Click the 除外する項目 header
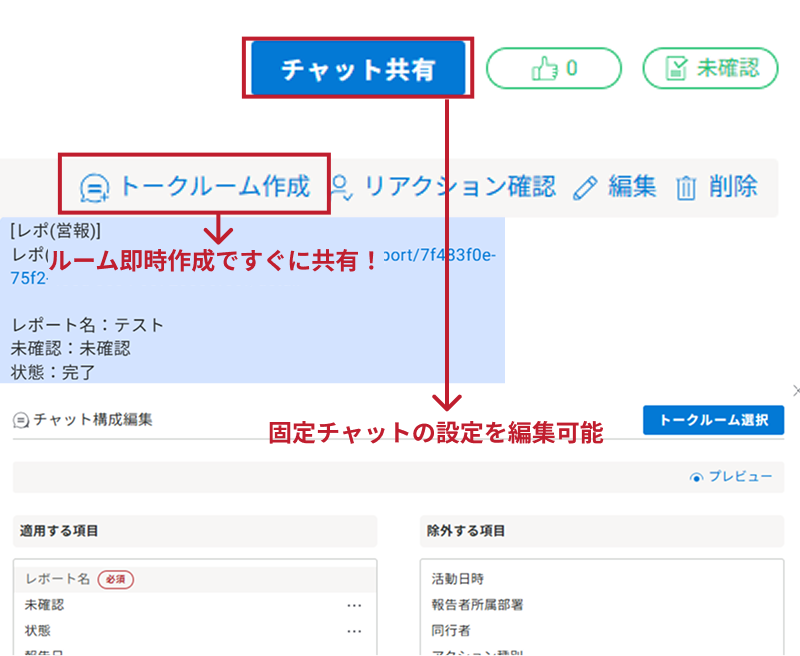Image resolution: width=800 pixels, height=656 pixels. 602,531
